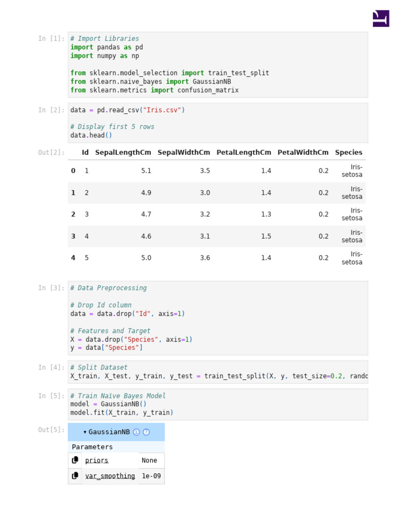Click the GaussianNB estimator title
The height and width of the screenshot is (532, 399).
(x=109, y=432)
